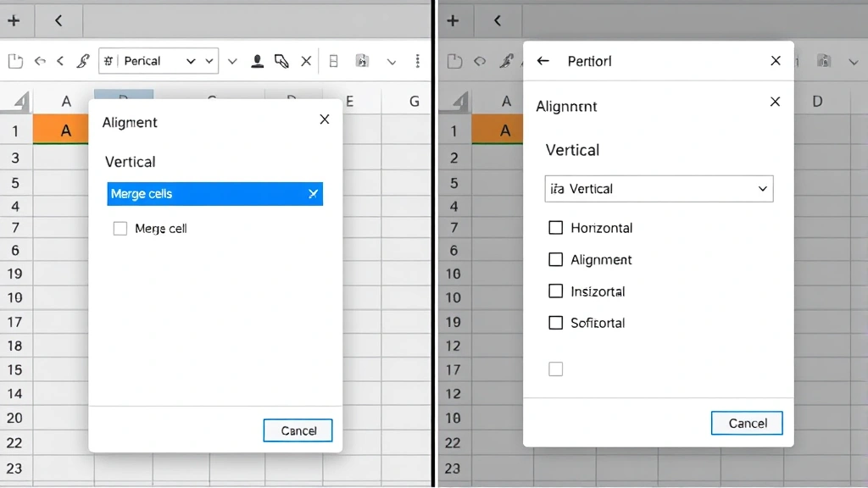
Task: Check the Alignment checkbox
Action: [556, 259]
